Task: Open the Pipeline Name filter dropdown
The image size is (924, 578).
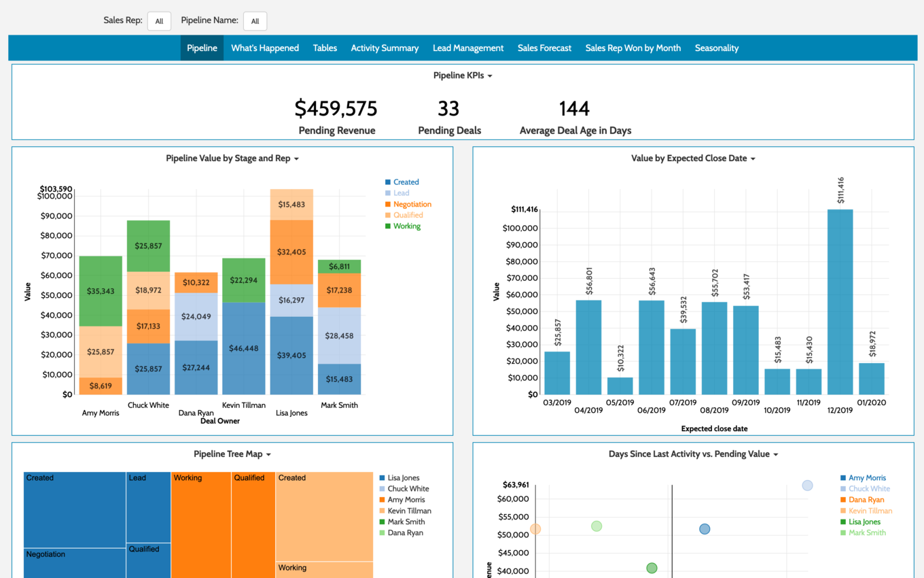Action: pyautogui.click(x=255, y=21)
